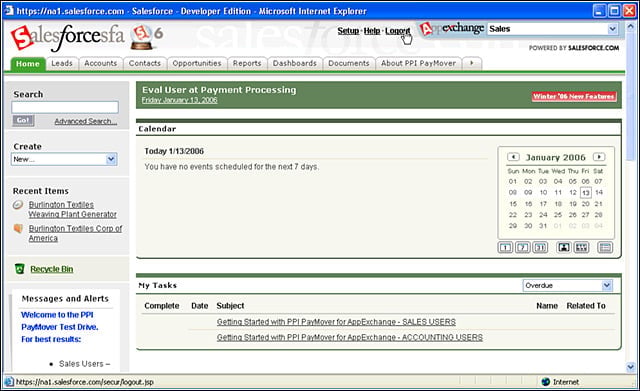Click the Date column header in My Tasks
This screenshot has width=640, height=391.
click(200, 306)
